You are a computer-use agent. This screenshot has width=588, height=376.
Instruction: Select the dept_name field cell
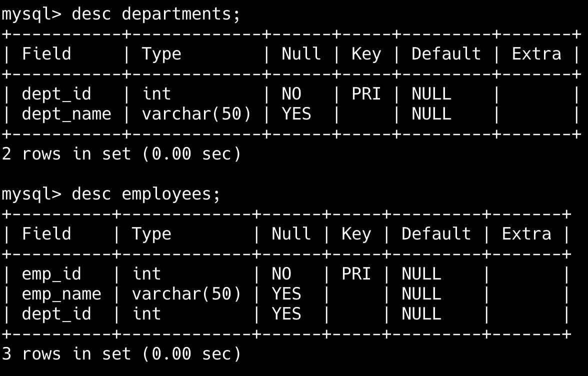click(66, 114)
